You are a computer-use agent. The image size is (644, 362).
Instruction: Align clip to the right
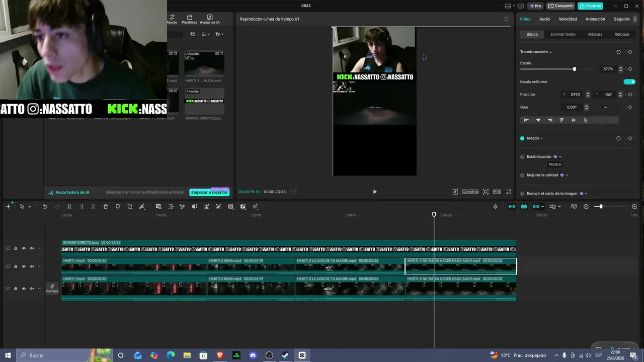click(x=550, y=120)
